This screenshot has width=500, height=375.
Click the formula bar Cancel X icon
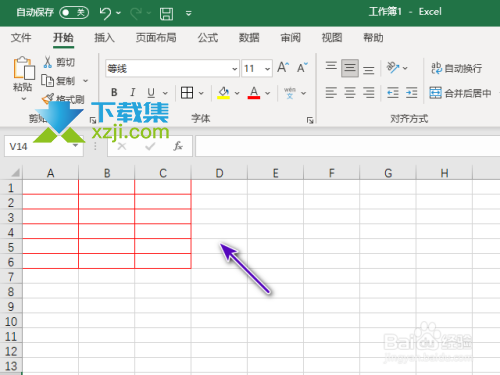[122, 146]
